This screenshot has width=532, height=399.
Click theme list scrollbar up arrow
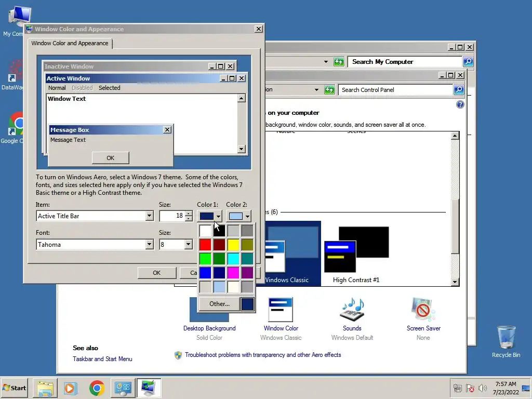(455, 136)
